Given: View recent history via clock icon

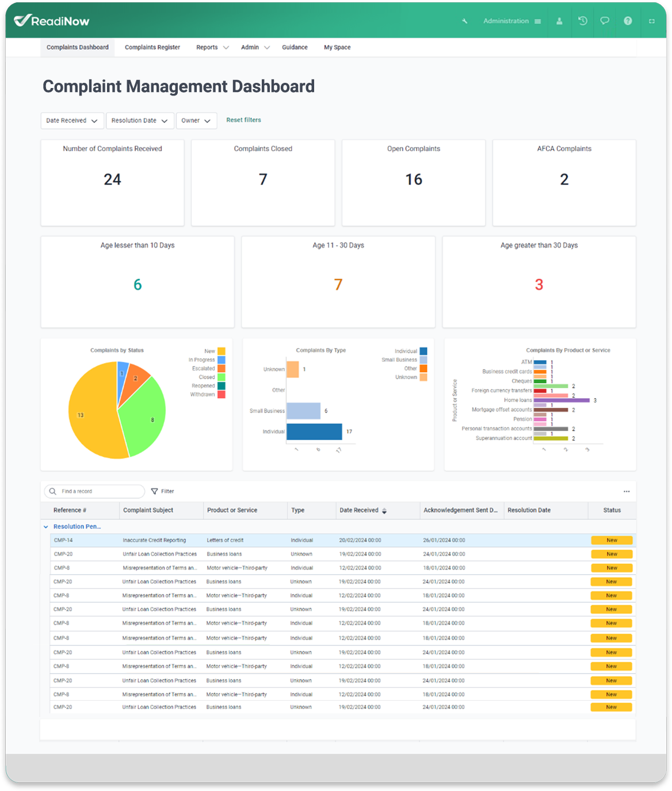Looking at the screenshot, I should coord(582,21).
